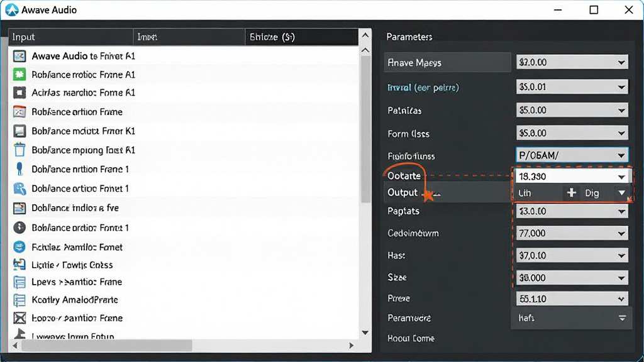
Task: Click the 'Parameters' panel heading
Action: 409,37
